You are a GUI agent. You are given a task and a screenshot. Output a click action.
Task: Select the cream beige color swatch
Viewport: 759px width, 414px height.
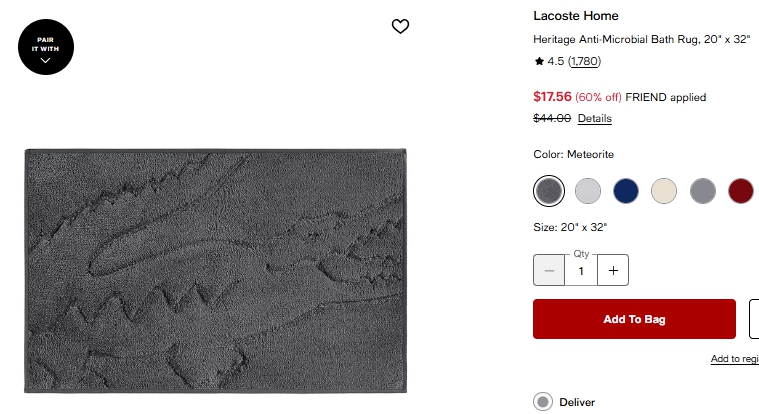pyautogui.click(x=664, y=190)
